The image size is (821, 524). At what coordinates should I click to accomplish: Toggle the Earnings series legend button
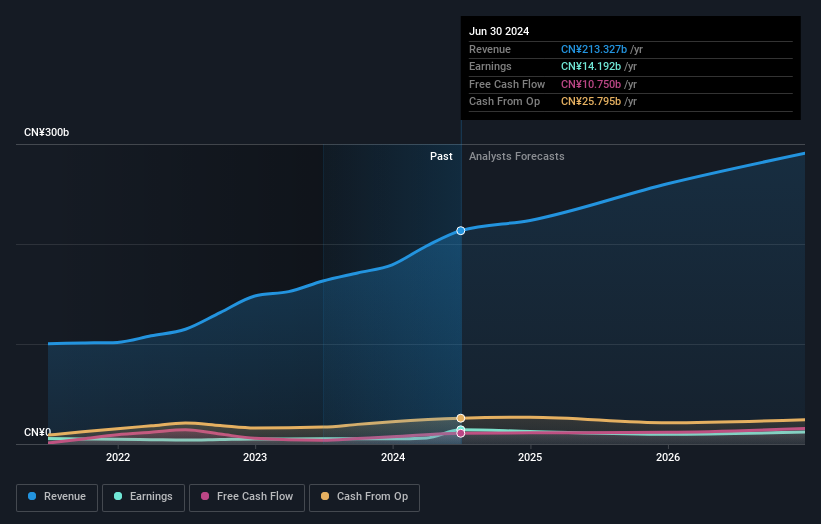[143, 497]
